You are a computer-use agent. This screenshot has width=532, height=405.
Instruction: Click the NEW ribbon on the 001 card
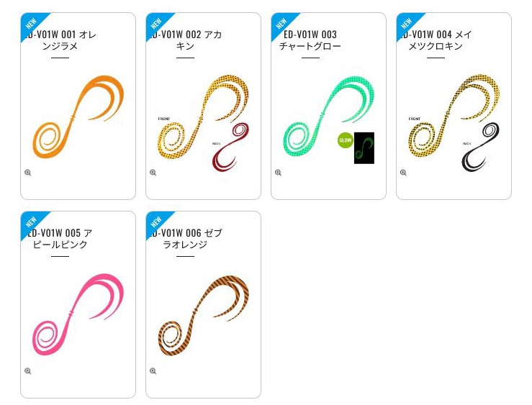coord(32,24)
